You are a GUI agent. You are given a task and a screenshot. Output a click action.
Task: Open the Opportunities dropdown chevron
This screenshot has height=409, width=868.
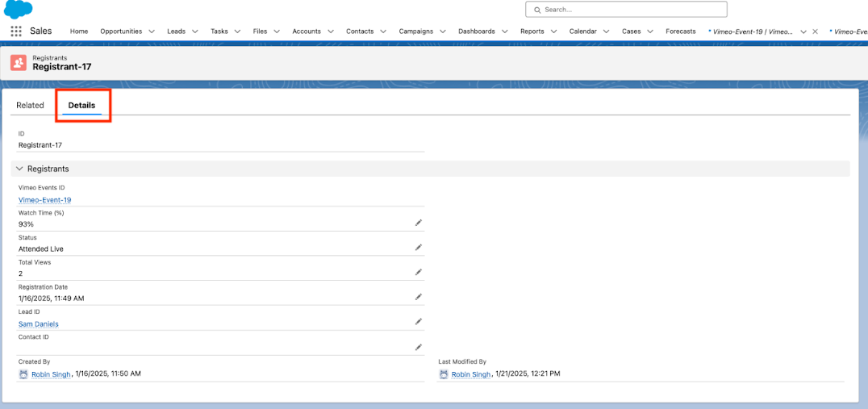coord(151,31)
